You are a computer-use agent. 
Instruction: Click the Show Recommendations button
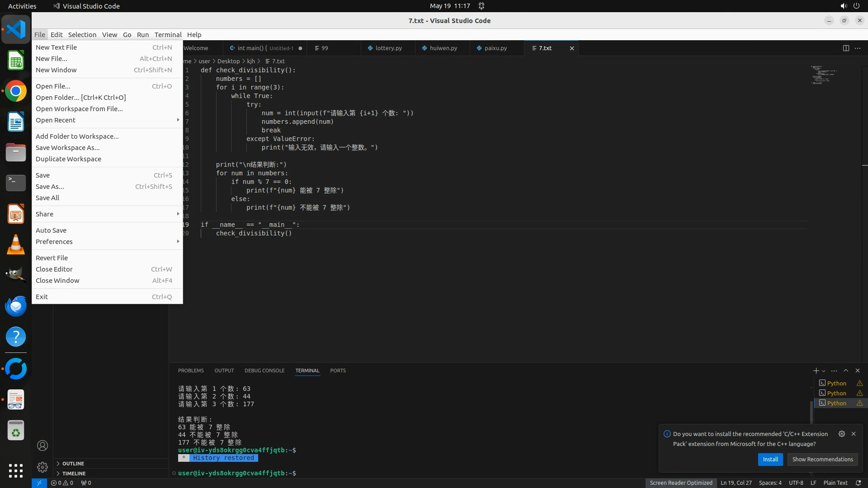click(x=822, y=459)
